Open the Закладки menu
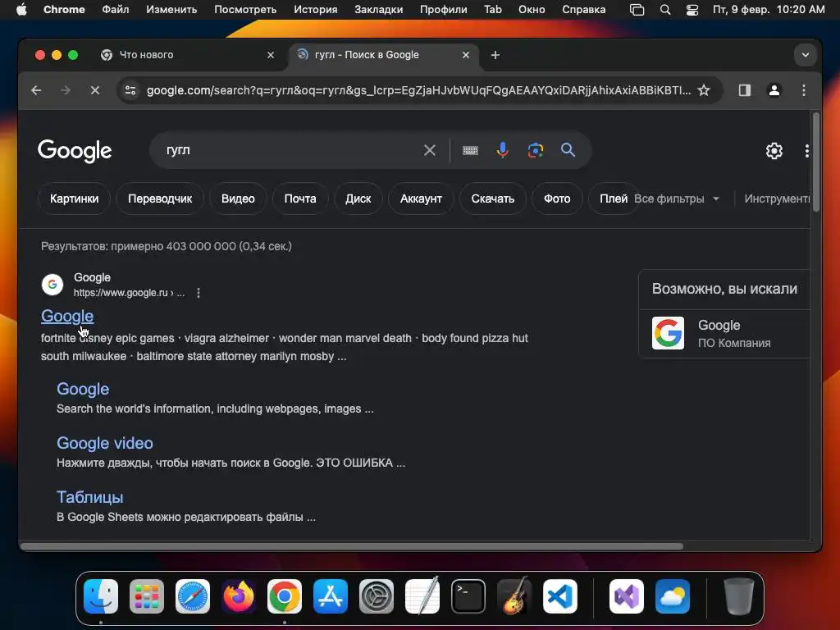 [x=379, y=10]
